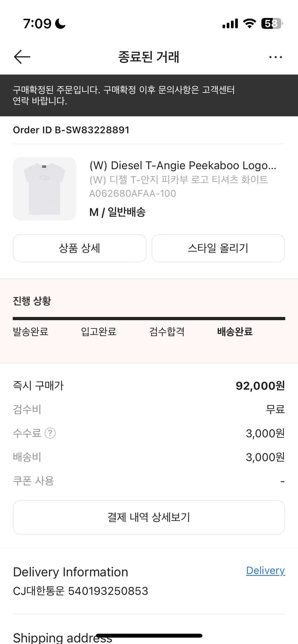
Task: Tap the 입고완료 status label
Action: point(98,331)
